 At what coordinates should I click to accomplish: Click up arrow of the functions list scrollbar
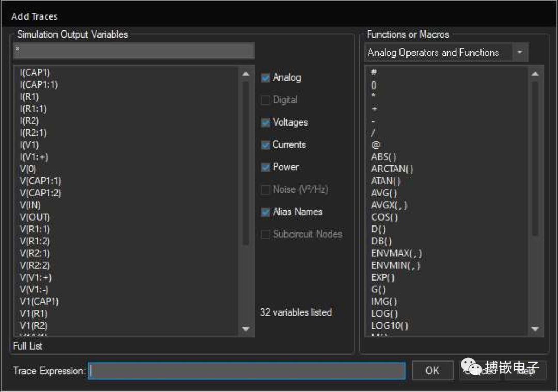coord(535,74)
